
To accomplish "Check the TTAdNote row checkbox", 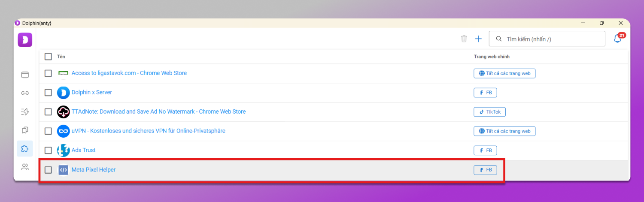I will point(48,112).
